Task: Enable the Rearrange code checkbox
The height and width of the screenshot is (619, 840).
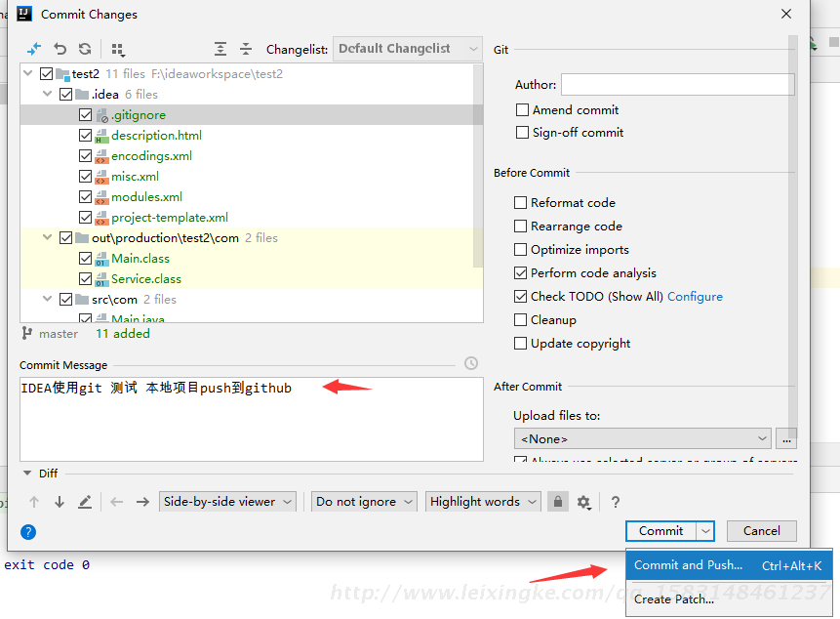Action: (x=520, y=227)
